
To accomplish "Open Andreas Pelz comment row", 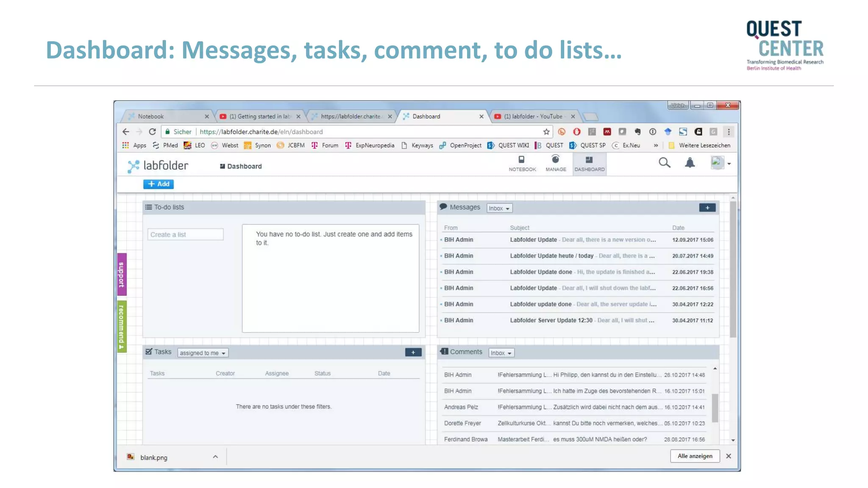I will 574,407.
